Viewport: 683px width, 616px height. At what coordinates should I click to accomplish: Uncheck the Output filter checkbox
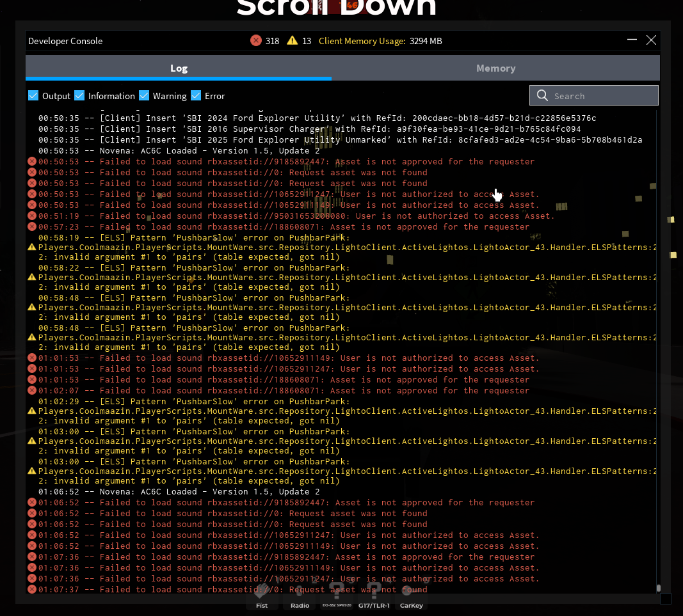tap(34, 96)
